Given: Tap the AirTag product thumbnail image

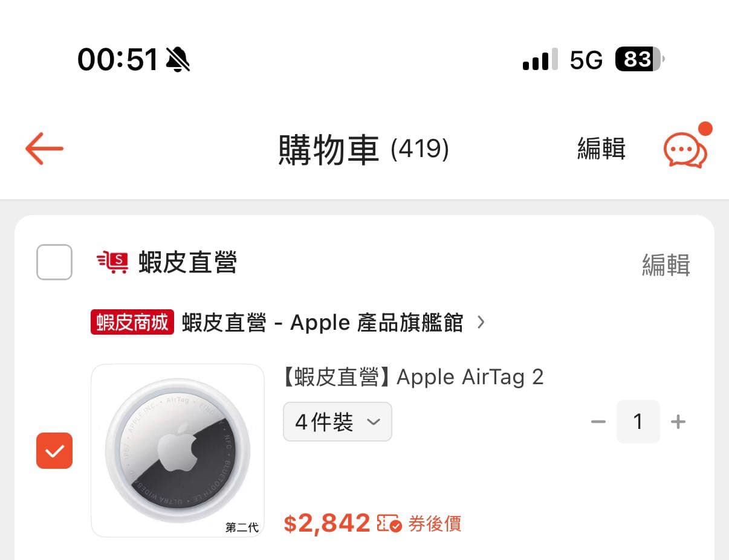Looking at the screenshot, I should tap(178, 451).
